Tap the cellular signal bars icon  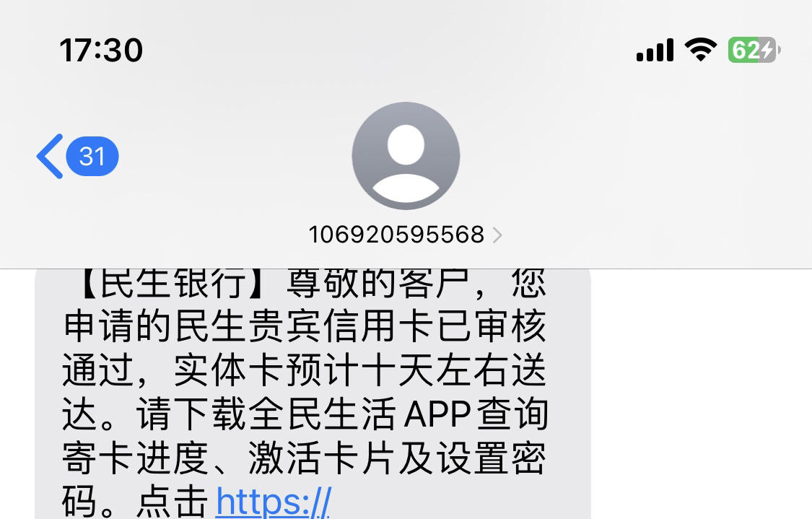click(x=655, y=50)
